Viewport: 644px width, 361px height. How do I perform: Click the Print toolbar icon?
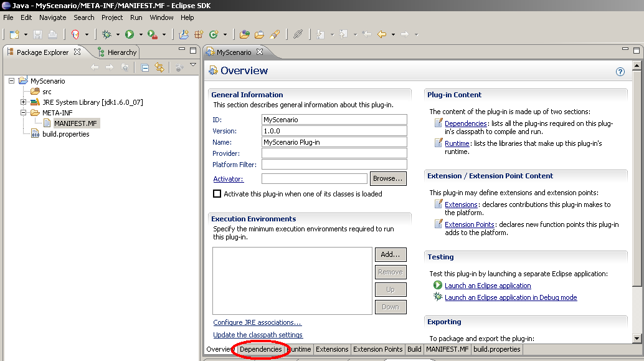pyautogui.click(x=52, y=34)
